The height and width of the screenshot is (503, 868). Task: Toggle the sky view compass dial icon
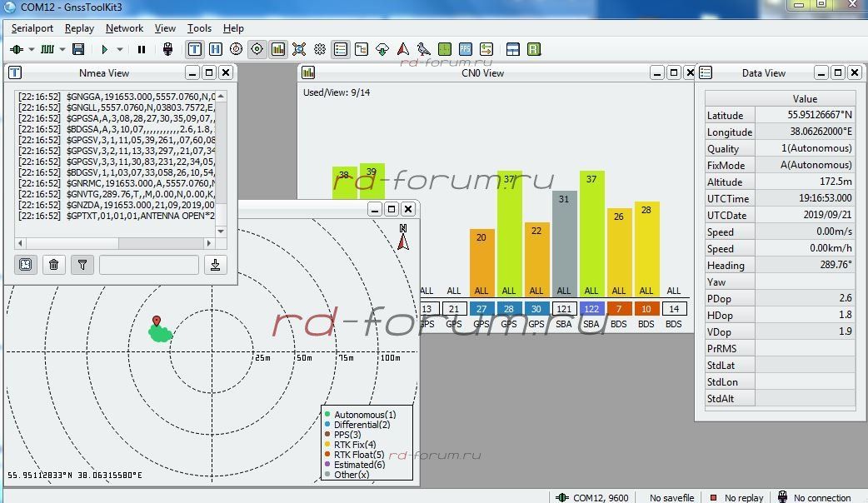(x=237, y=49)
